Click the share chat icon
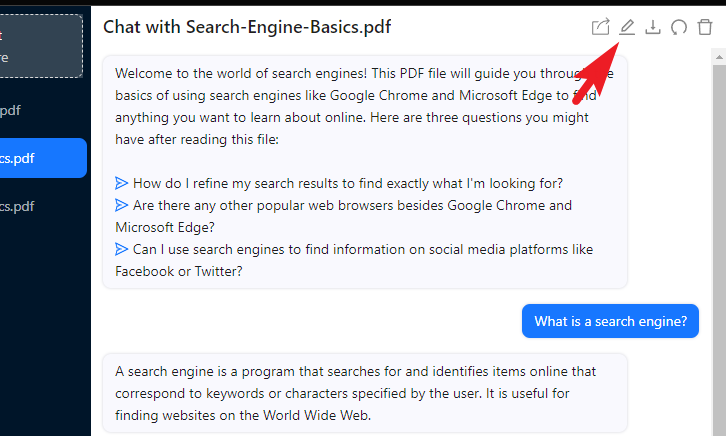 tap(601, 27)
